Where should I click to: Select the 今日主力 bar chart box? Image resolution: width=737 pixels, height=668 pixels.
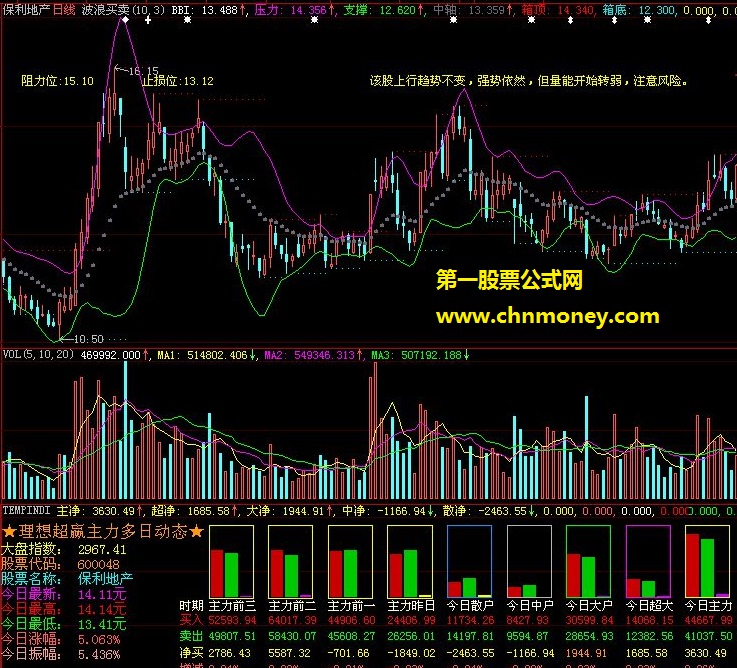pyautogui.click(x=707, y=562)
